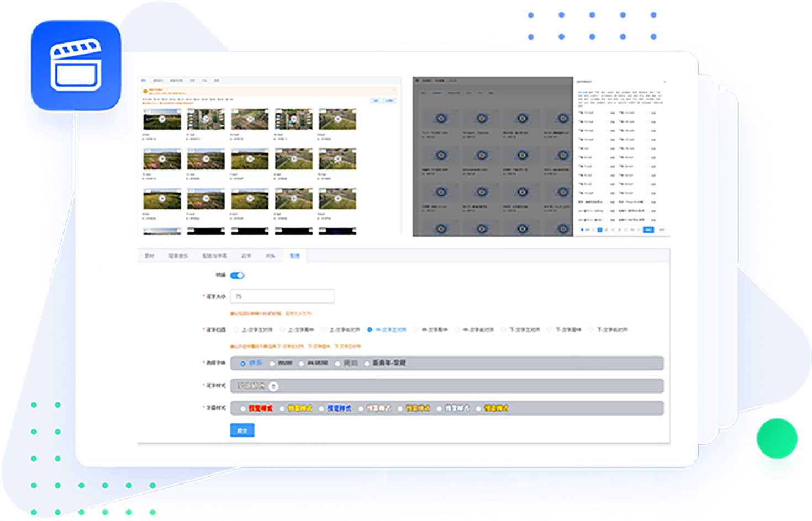Click the blue submit button
812x521 pixels.
(242, 430)
